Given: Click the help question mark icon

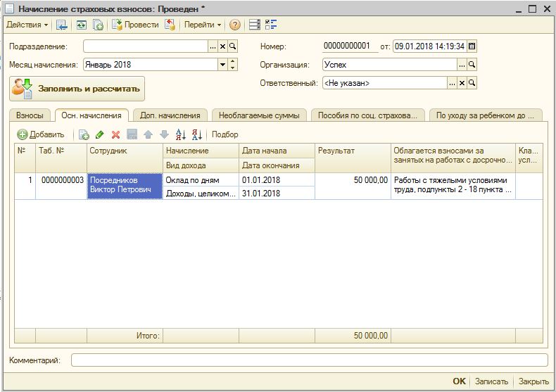Looking at the screenshot, I should click(235, 25).
